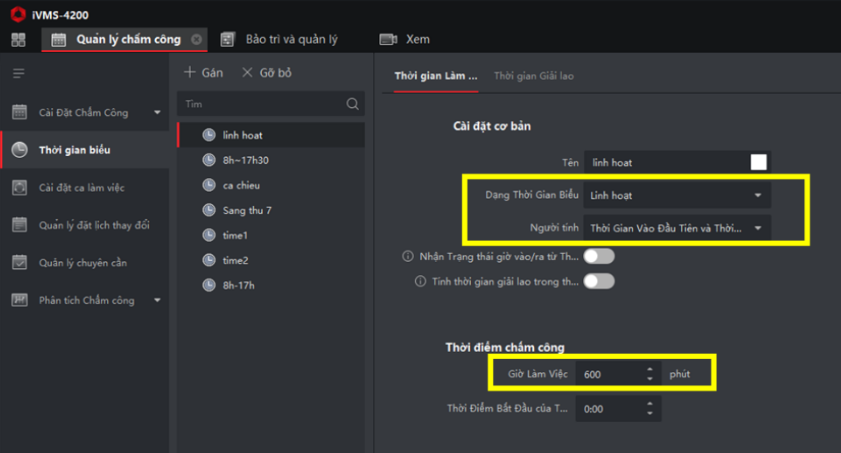Open Dạng Thời Gian Biểu dropdown

point(677,196)
